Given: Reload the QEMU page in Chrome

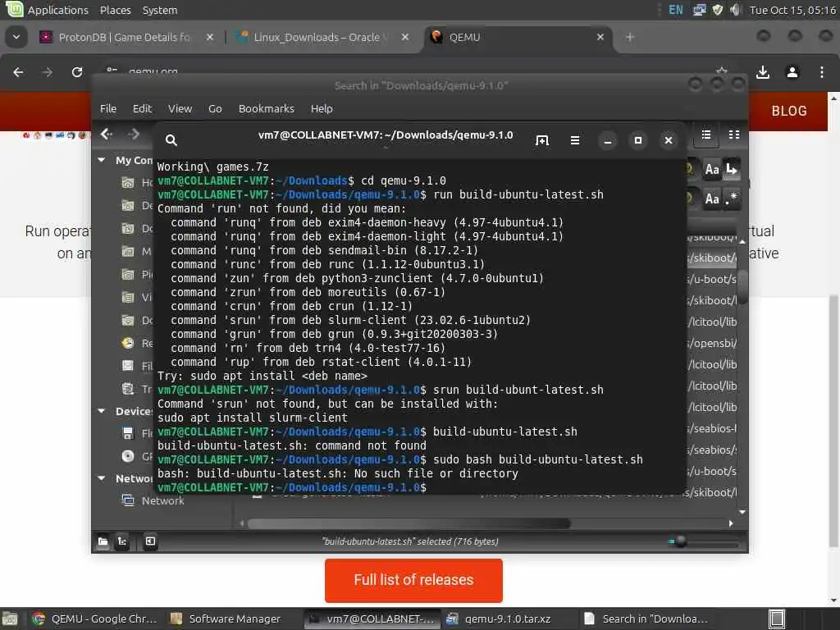Looking at the screenshot, I should pyautogui.click(x=77, y=72).
